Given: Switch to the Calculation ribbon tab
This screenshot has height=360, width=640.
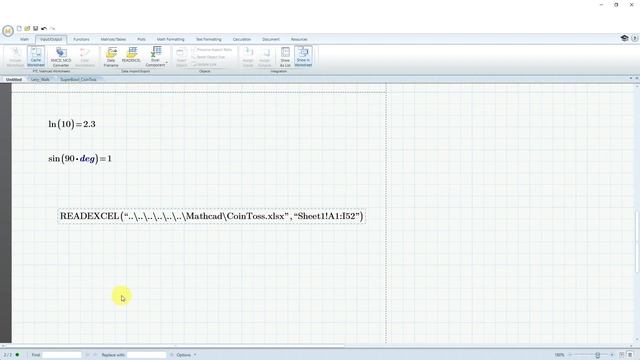Looking at the screenshot, I should [242, 40].
